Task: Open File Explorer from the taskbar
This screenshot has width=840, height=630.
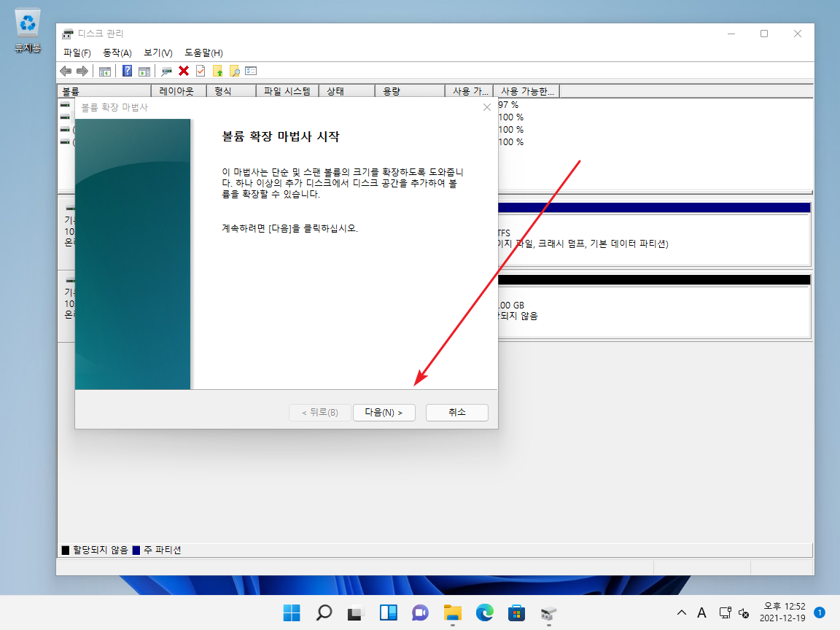Action: pyautogui.click(x=453, y=612)
